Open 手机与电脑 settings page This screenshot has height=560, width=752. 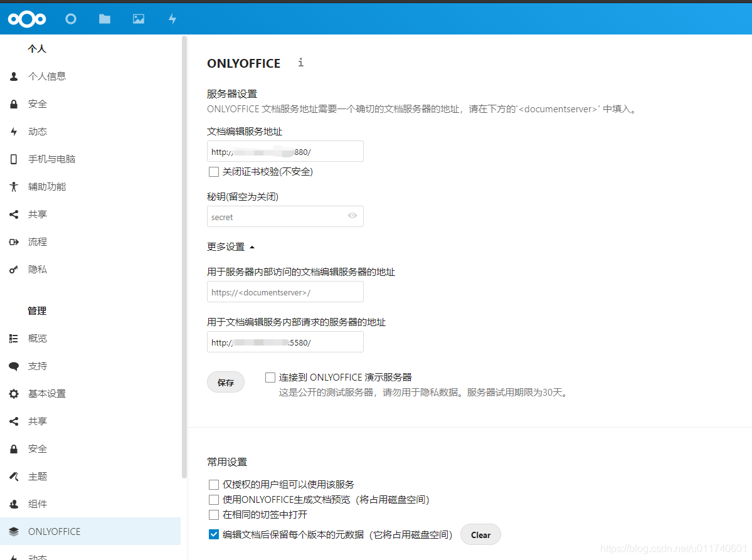[x=52, y=159]
